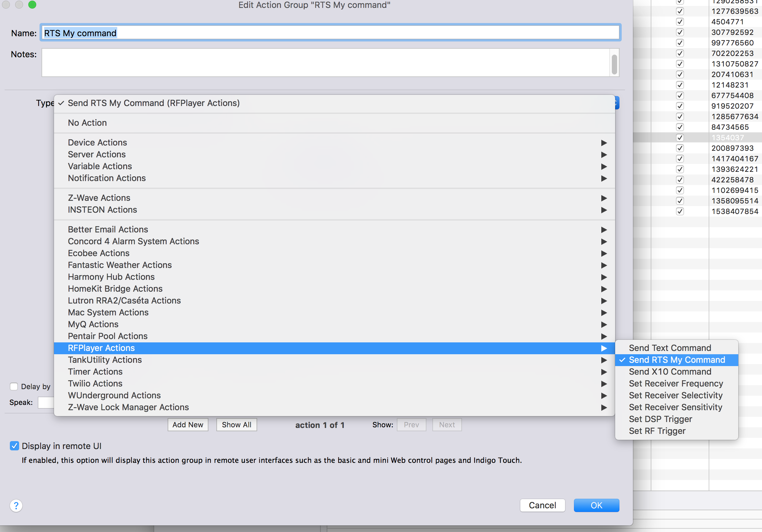Screen dimensions: 762x532
Task: Toggle checkbox for row 307792592
Action: 680,33
